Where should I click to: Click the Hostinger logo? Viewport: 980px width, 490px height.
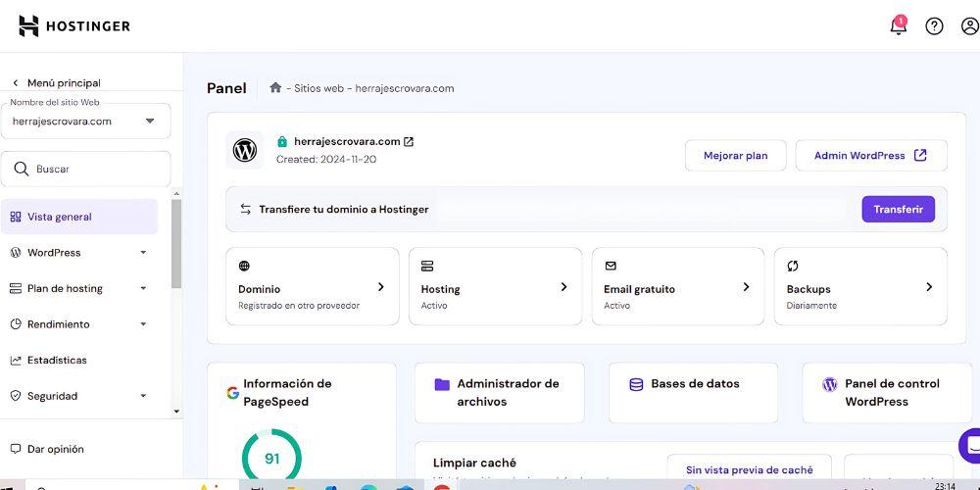pos(74,26)
